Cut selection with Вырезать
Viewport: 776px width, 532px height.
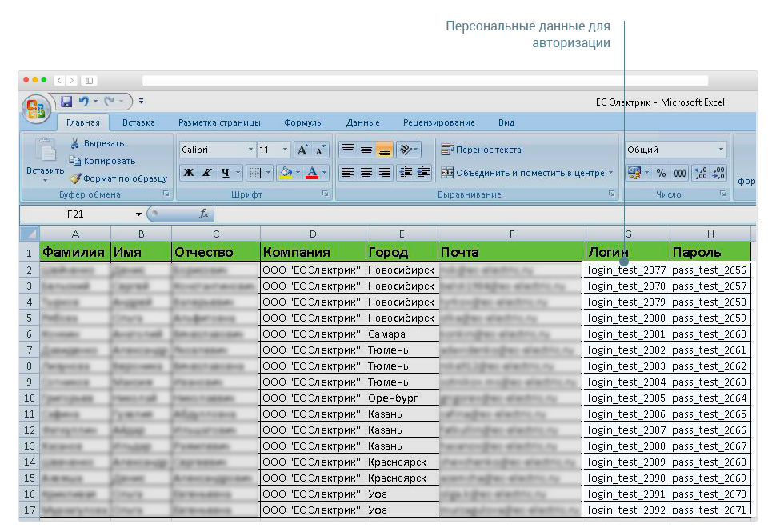pos(97,143)
